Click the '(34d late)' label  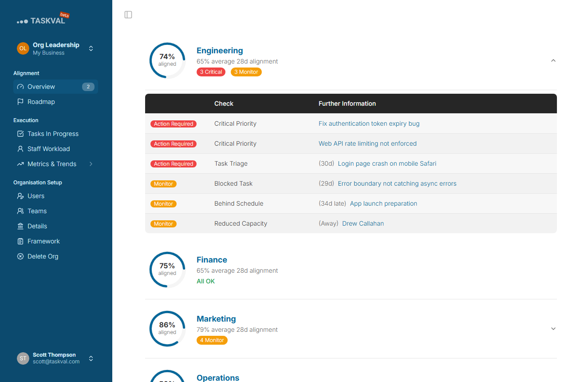[x=332, y=203]
